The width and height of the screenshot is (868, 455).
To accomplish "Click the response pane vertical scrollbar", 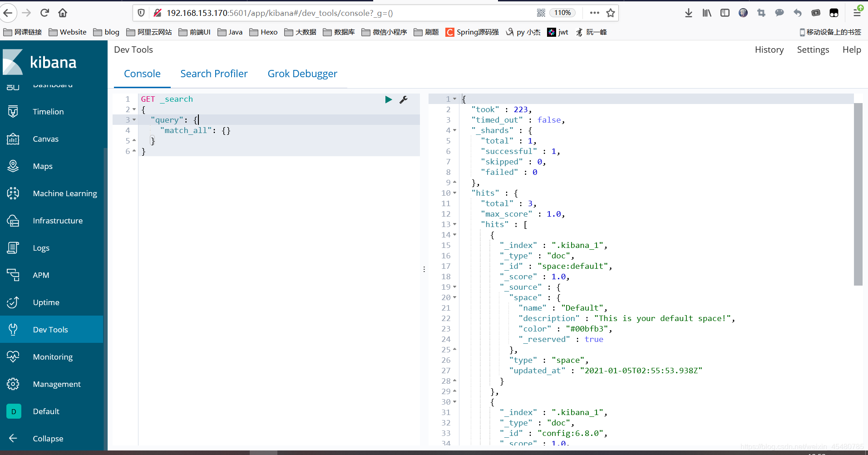I will (858, 194).
